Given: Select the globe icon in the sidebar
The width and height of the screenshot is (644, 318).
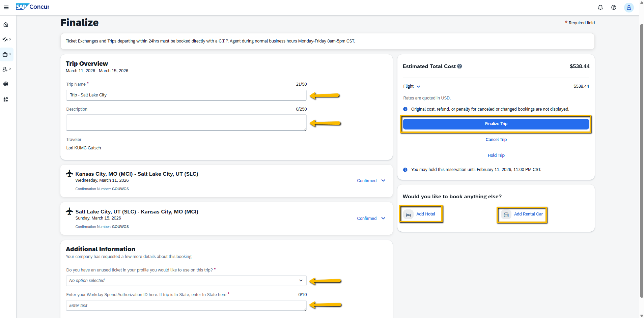Looking at the screenshot, I should point(6,84).
